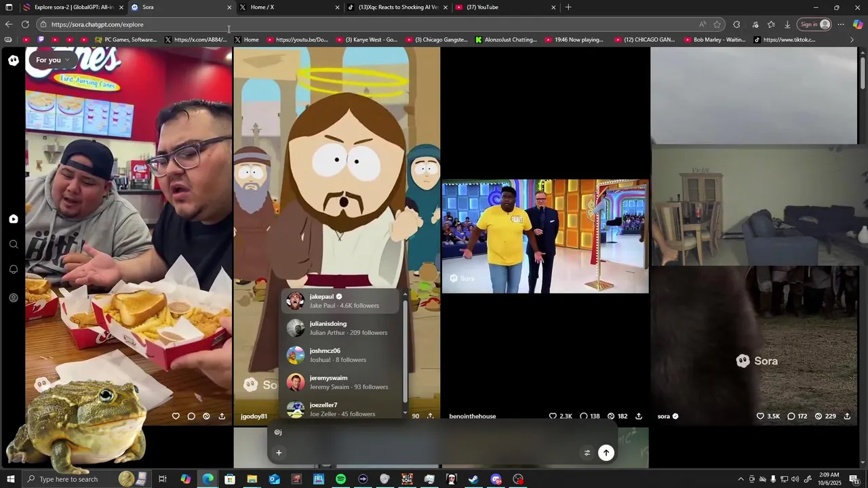Open File Explorer from taskbar
Image resolution: width=868 pixels, height=488 pixels.
252,479
